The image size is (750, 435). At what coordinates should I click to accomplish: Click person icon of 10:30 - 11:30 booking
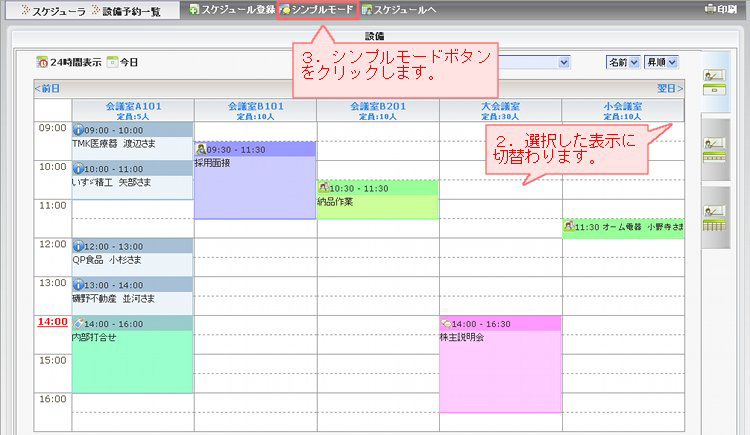[324, 188]
